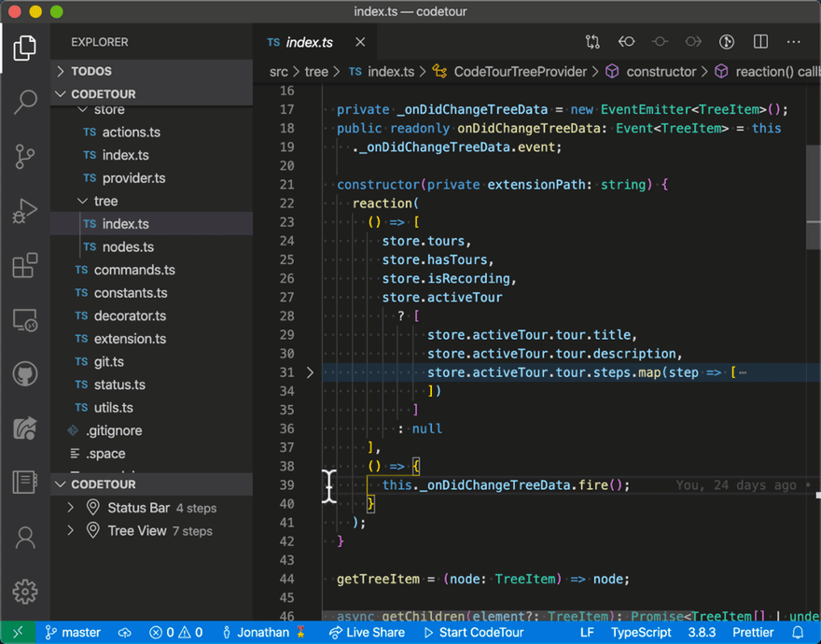Click the Compare Changes icon in editor toolbar
The width and height of the screenshot is (821, 644).
coord(592,42)
